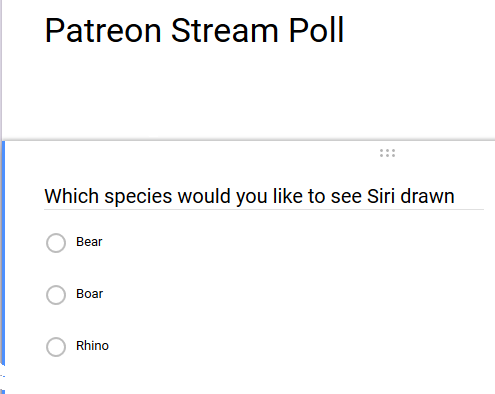Click the Rhino option label text
495x394 pixels.
pos(92,346)
